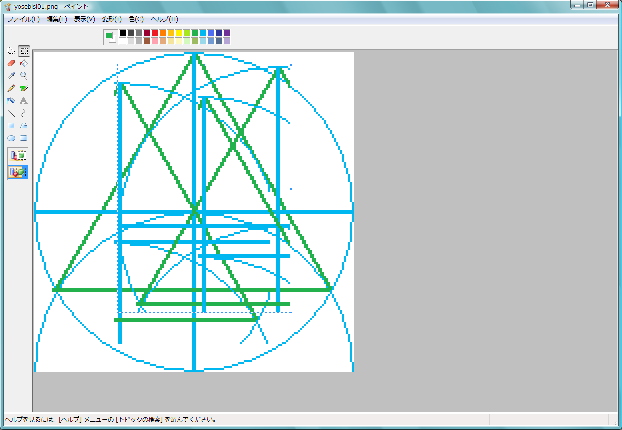Choose the Airbrush tool
Image resolution: width=622 pixels, height=430 pixels.
(x=11, y=101)
